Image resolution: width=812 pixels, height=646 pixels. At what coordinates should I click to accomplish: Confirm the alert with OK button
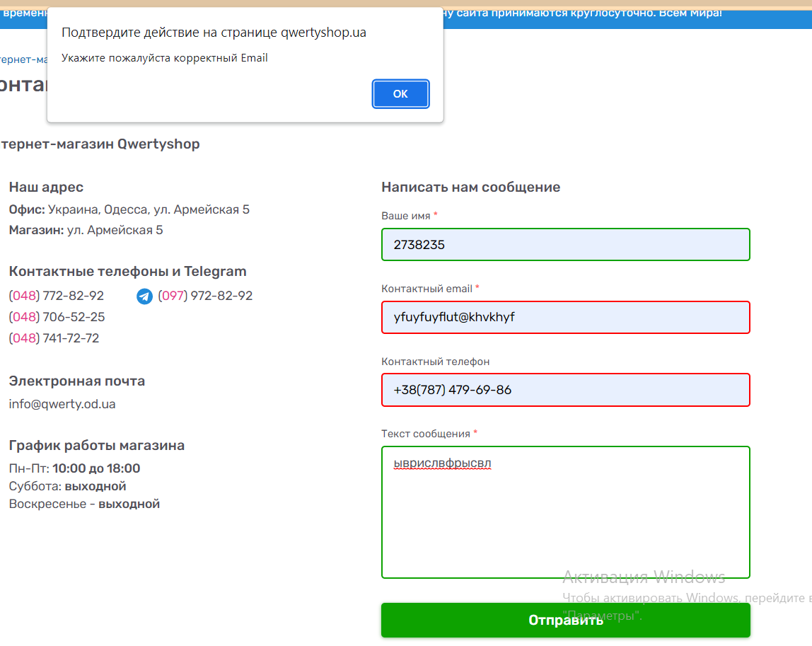400,94
